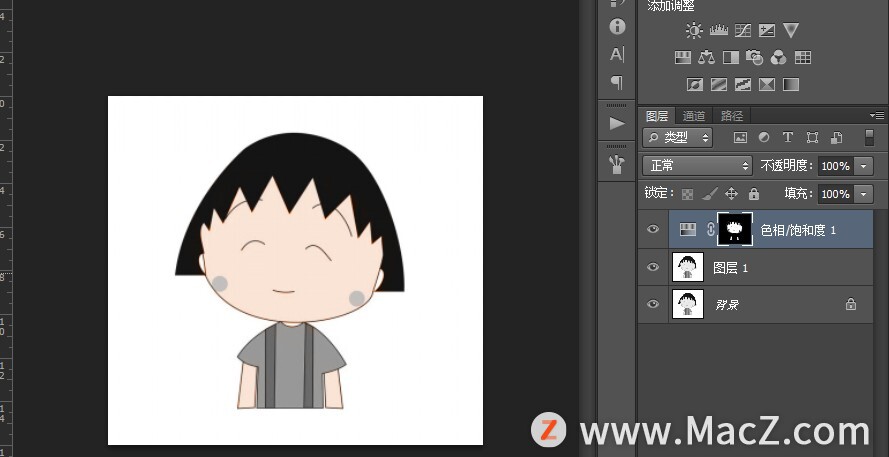Add a Hue/Saturation adjustment from panel
This screenshot has width=889, height=457.
(683, 57)
